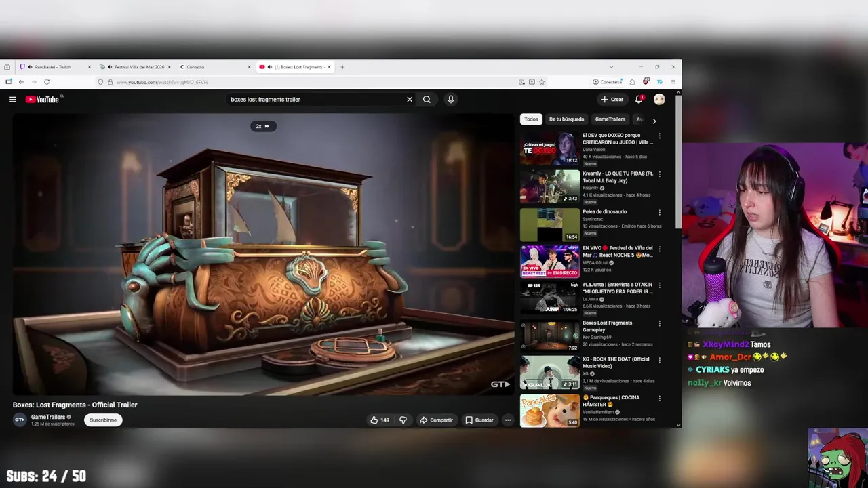Screen dimensions: 868x488
Task: Open the GameTrailers channel name link
Action: click(x=48, y=417)
